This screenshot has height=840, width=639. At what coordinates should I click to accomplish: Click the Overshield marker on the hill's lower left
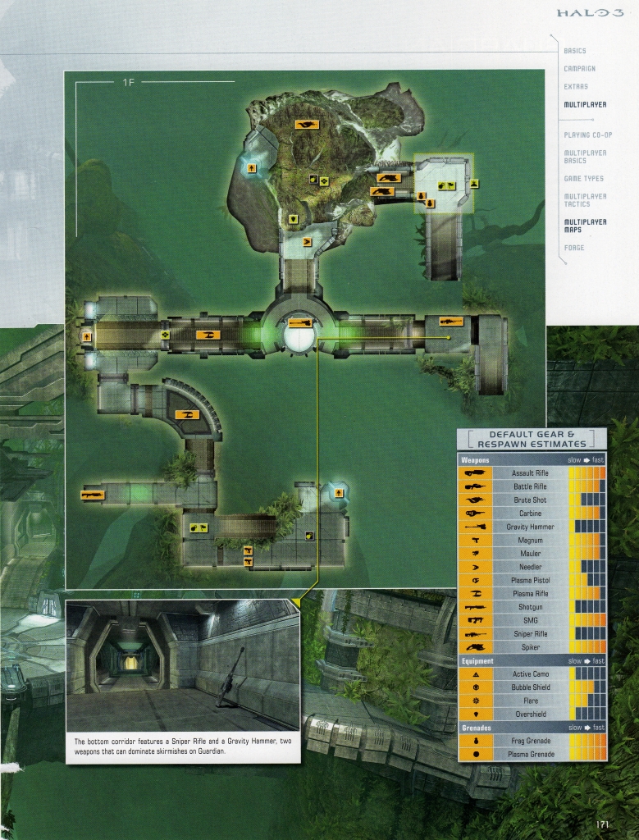click(293, 218)
